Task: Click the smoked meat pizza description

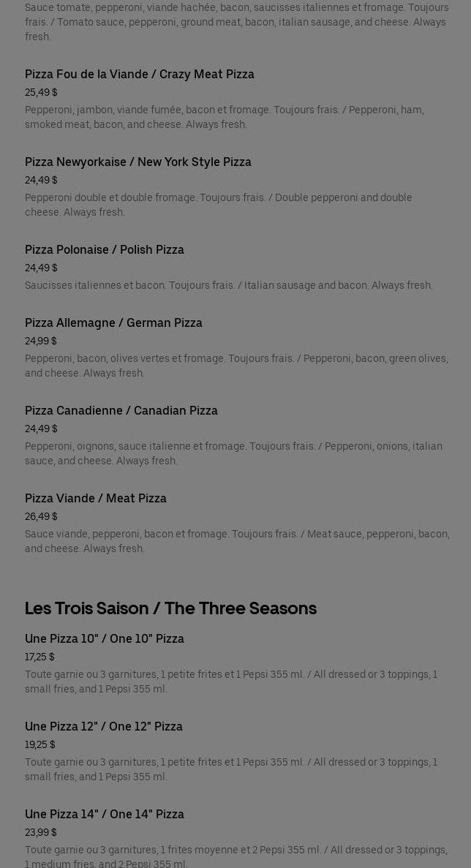Action: click(224, 117)
